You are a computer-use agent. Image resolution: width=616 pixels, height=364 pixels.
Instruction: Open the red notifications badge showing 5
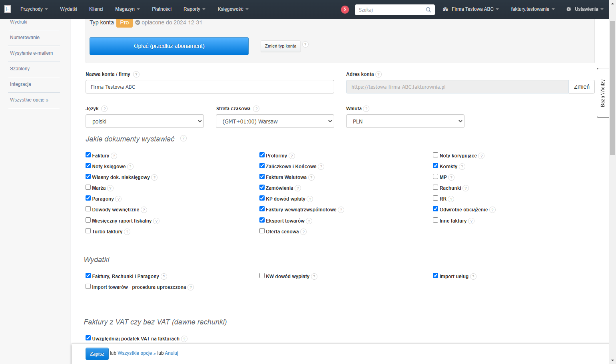coord(345,10)
